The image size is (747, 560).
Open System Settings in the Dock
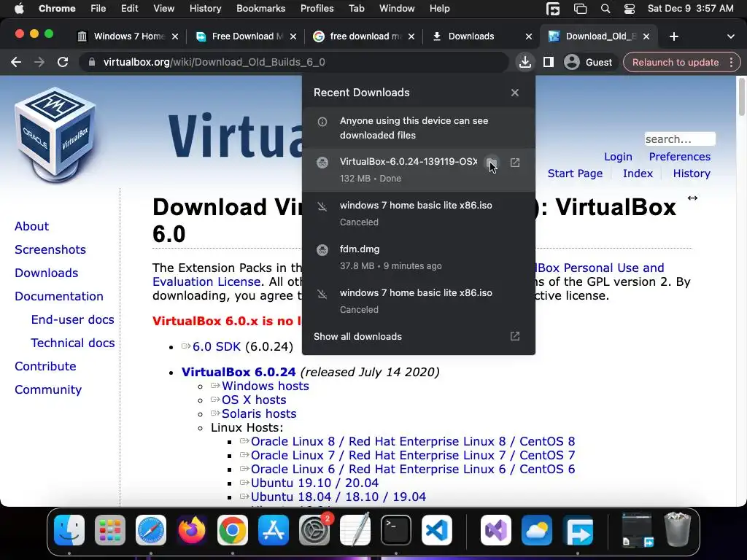pos(314,530)
